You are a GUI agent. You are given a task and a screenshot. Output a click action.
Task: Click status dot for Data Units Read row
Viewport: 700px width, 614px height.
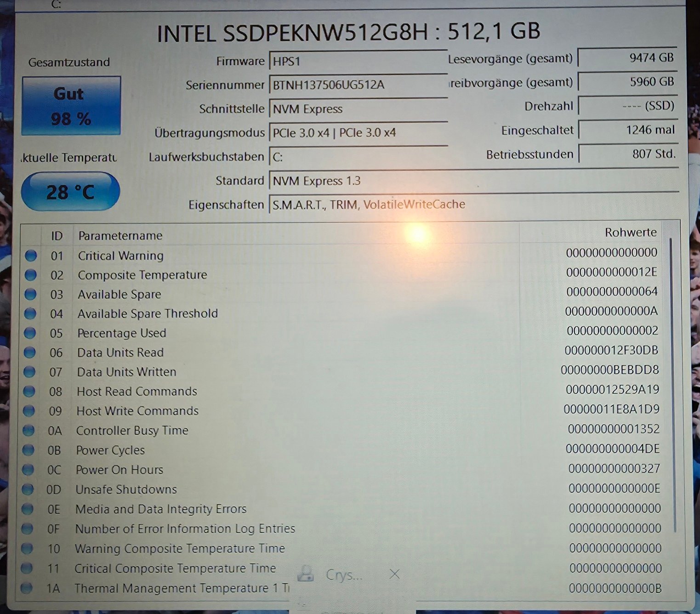[29, 352]
